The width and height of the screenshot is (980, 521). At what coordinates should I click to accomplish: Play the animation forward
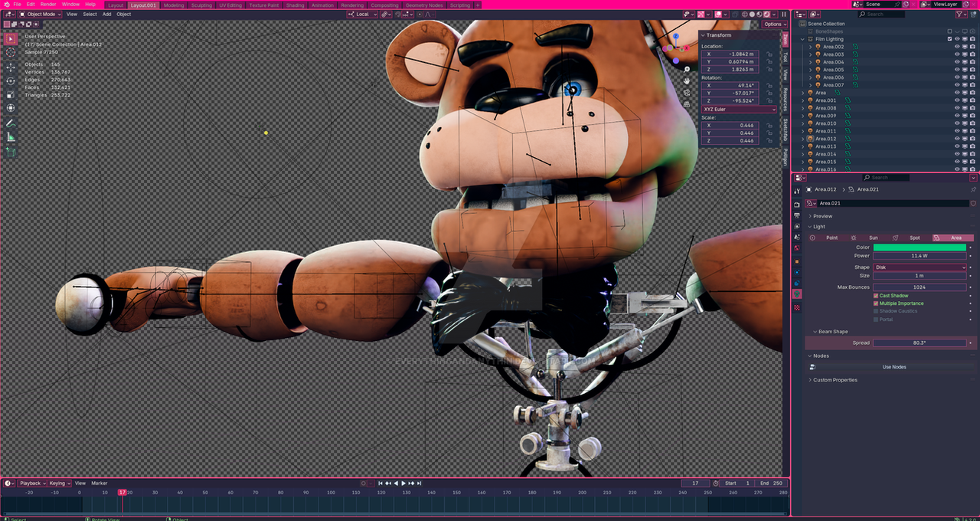tap(403, 483)
